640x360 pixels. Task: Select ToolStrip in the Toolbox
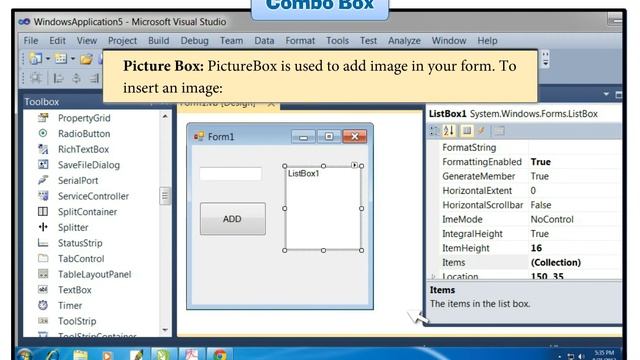[x=77, y=321]
